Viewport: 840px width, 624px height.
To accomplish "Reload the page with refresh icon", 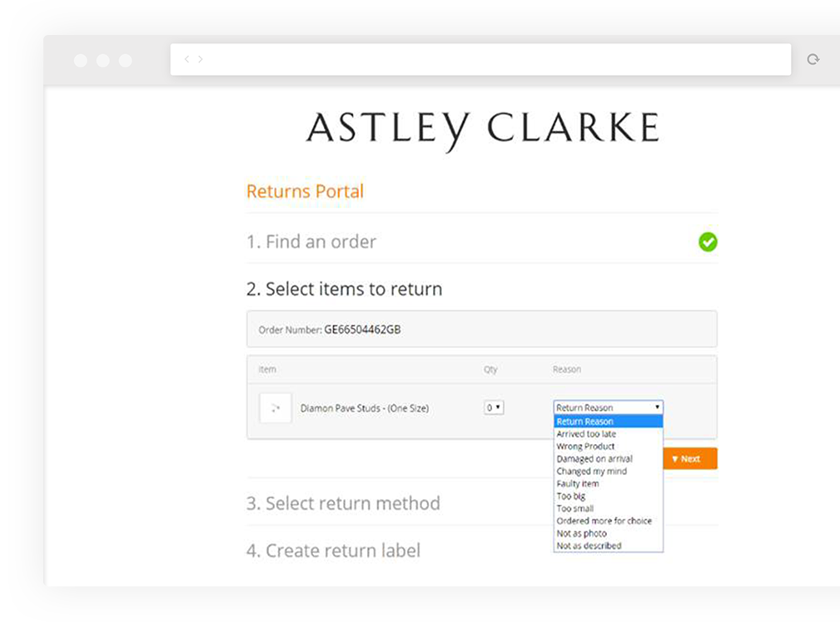I will [813, 59].
